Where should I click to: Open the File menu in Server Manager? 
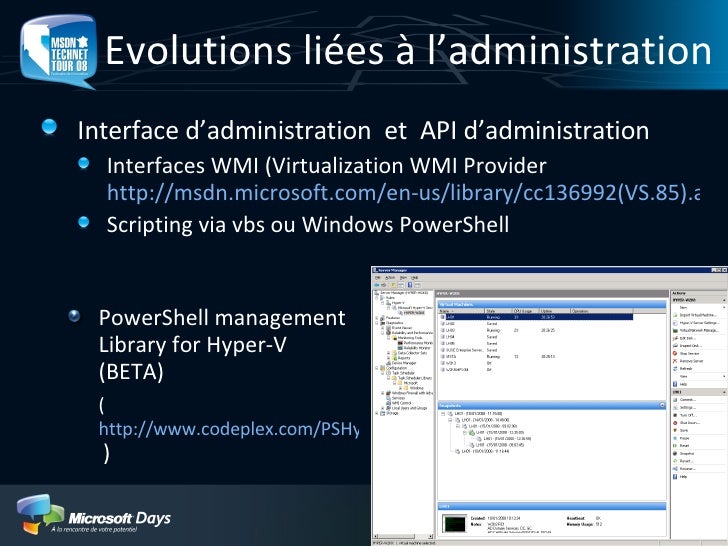(x=377, y=278)
